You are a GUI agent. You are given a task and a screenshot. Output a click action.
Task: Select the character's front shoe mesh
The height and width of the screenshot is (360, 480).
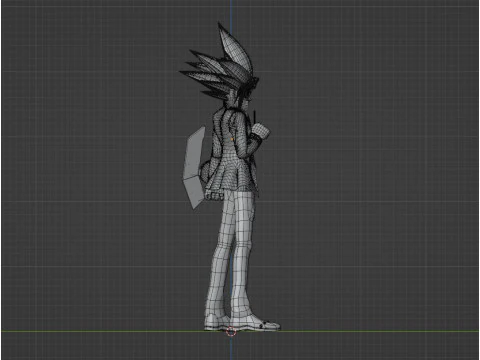point(256,323)
